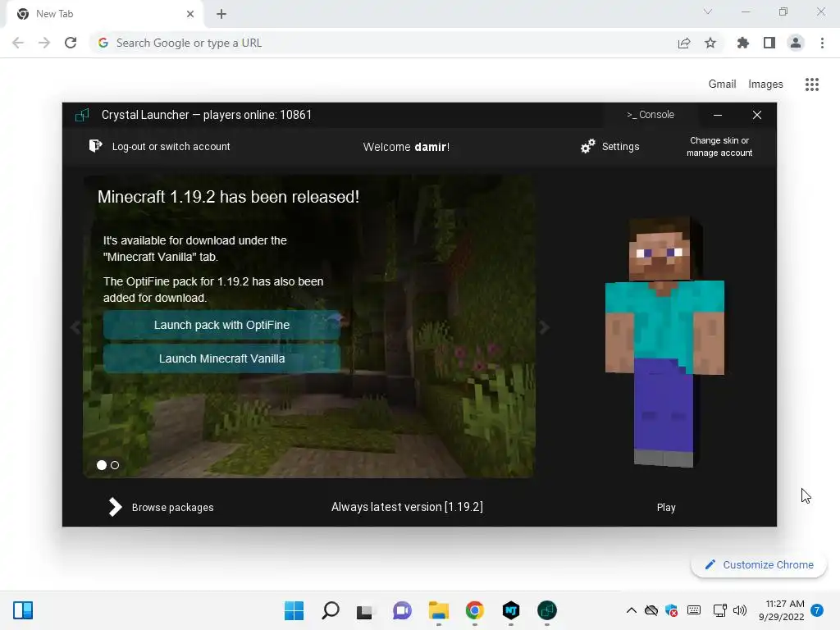Image resolution: width=840 pixels, height=630 pixels.
Task: Open Chrome three-dot menu
Action: click(822, 43)
